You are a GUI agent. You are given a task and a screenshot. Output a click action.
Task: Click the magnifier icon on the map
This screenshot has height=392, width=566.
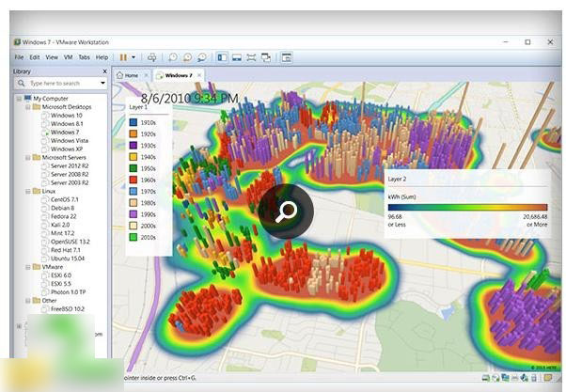click(286, 212)
